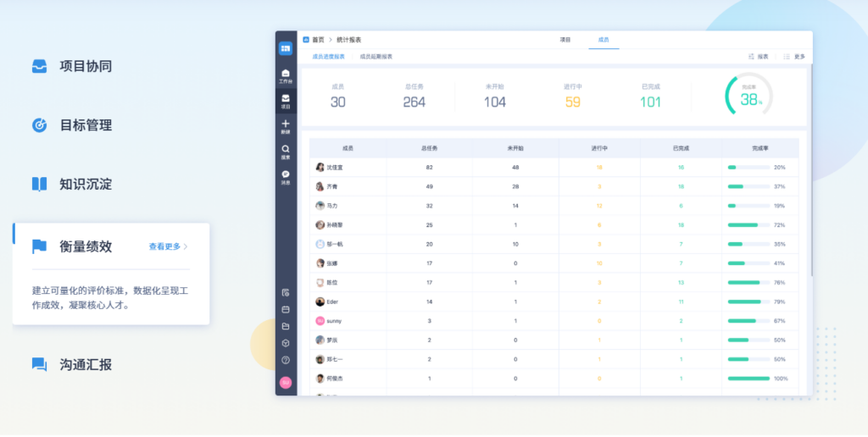Click the 目标管理 target icon
The width and height of the screenshot is (868, 437).
(x=39, y=125)
